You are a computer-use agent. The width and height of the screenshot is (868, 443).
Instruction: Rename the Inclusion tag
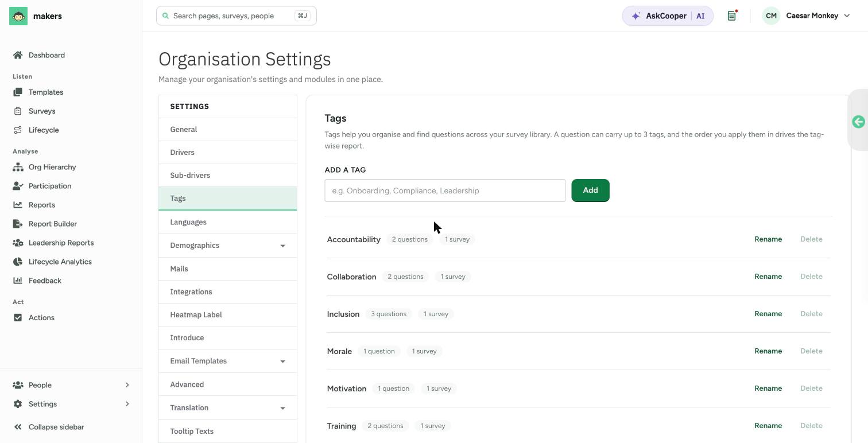768,314
